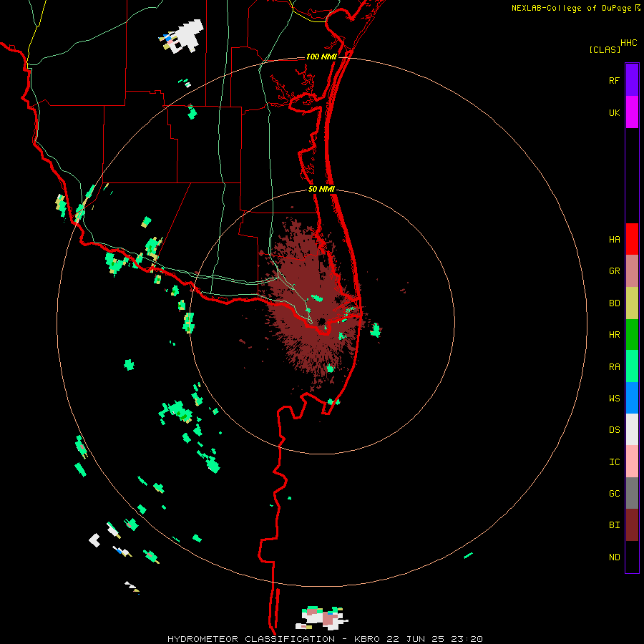Click the "HA" legend label
This screenshot has width=644, height=644.
[614, 240]
